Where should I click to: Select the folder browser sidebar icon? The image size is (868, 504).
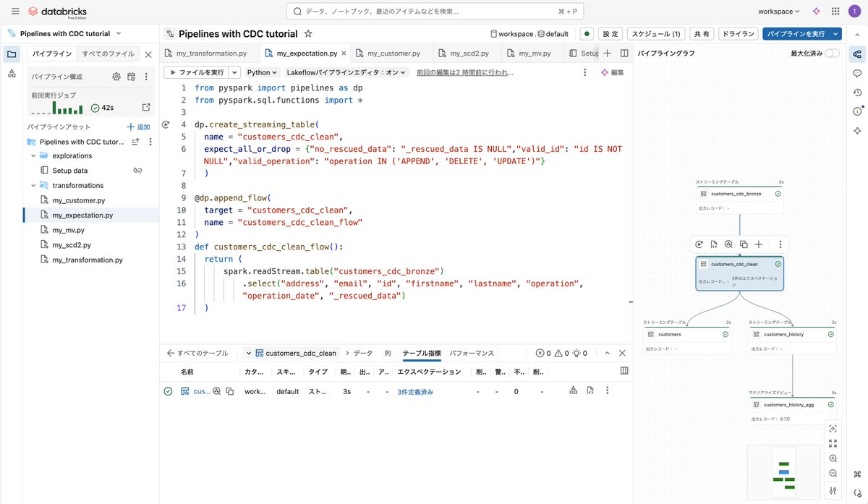[x=12, y=54]
